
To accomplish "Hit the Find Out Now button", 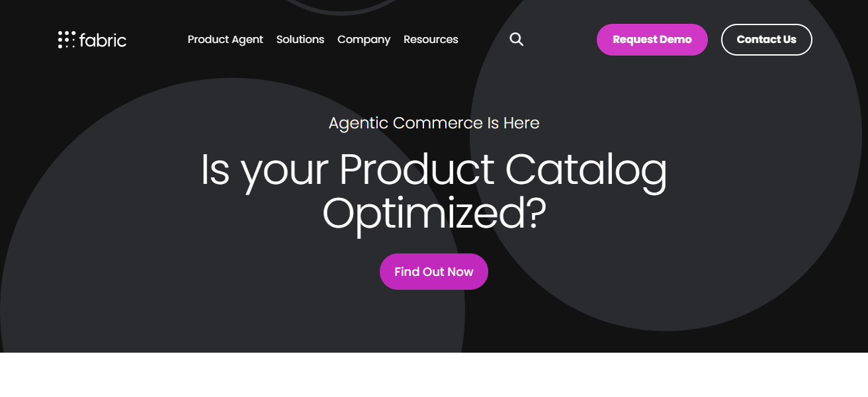I will (x=434, y=271).
